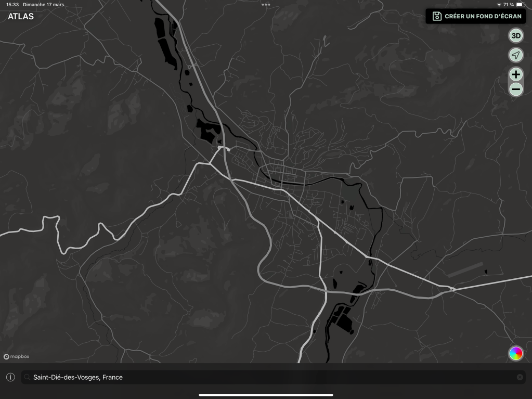This screenshot has width=532, height=399.
Task: Click the save disk icon
Action: (437, 16)
